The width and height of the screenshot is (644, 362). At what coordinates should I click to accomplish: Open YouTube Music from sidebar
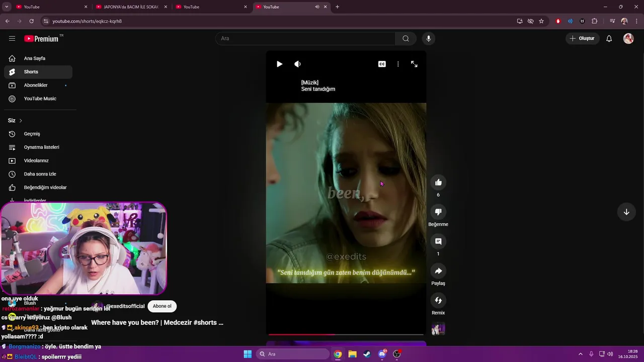38,99
